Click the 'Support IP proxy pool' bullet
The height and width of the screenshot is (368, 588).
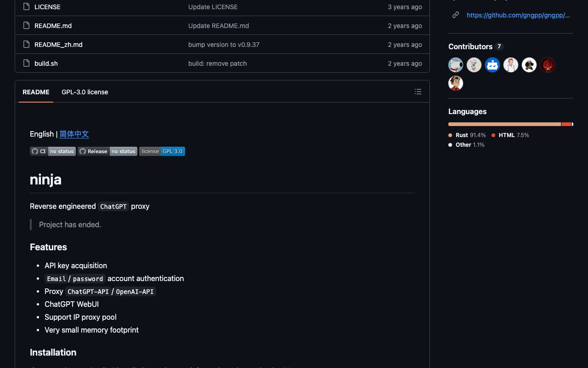coord(80,317)
